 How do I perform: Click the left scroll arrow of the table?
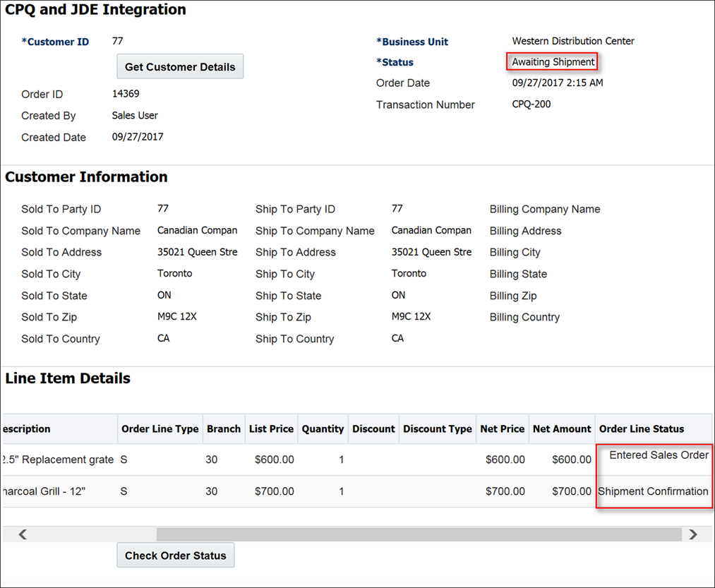(23, 534)
